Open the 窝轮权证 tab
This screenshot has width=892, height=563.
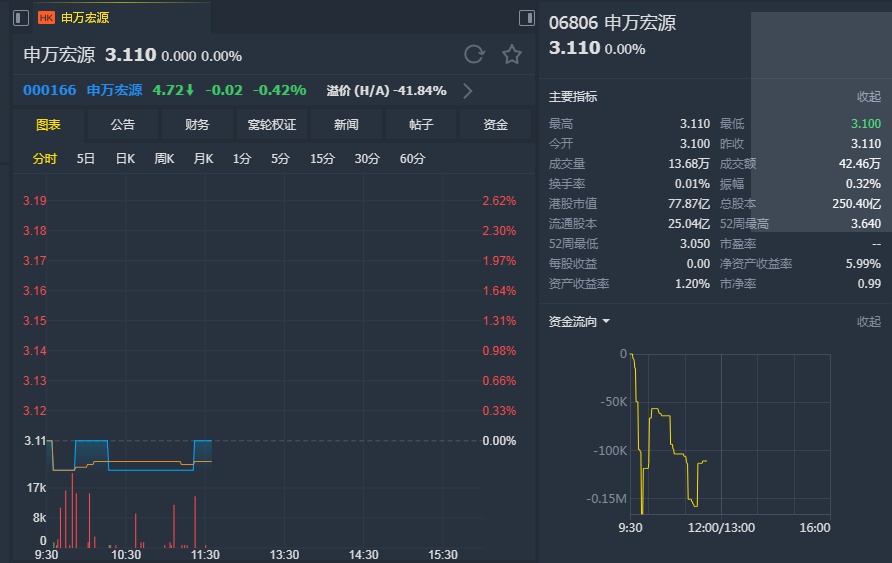point(272,125)
